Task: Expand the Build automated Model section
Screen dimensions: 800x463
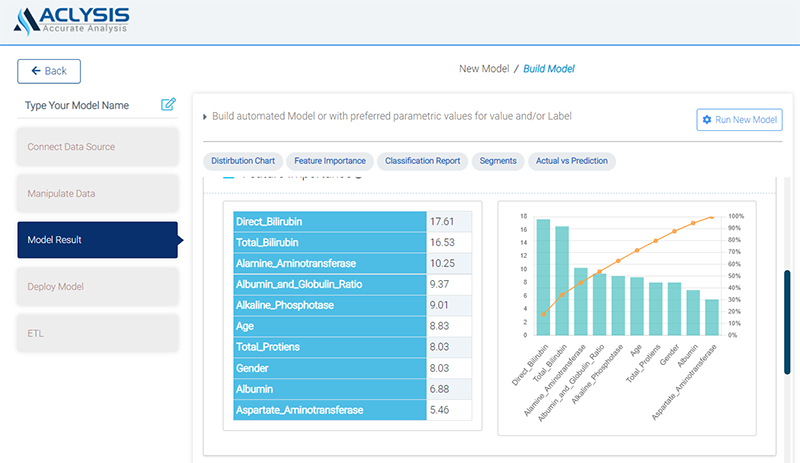Action: [x=205, y=117]
